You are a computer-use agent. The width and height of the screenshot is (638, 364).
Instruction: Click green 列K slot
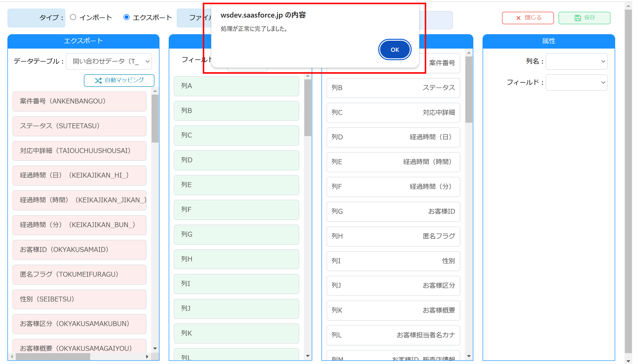[236, 333]
